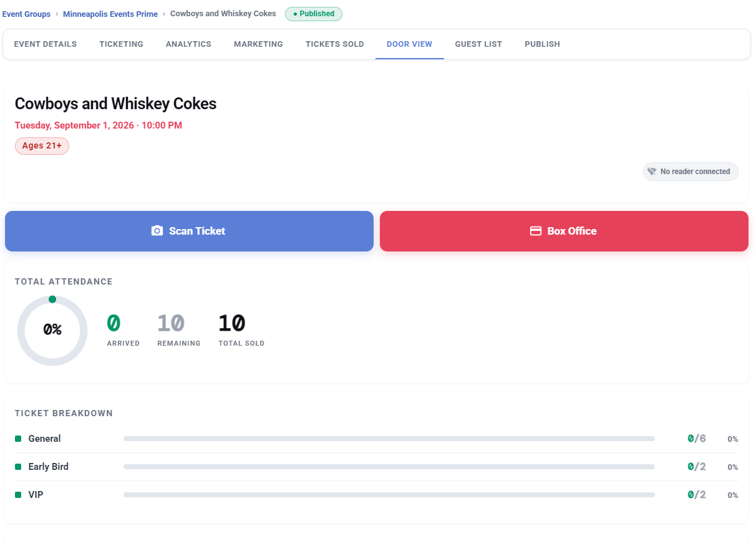Open the Analytics tab
The height and width of the screenshot is (546, 756).
[x=188, y=44]
